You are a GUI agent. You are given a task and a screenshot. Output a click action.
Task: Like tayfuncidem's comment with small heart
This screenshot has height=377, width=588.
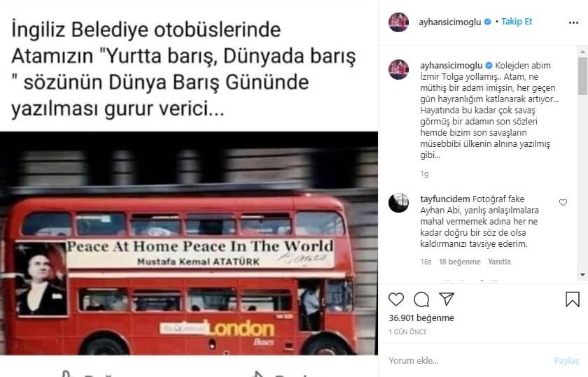tap(563, 202)
